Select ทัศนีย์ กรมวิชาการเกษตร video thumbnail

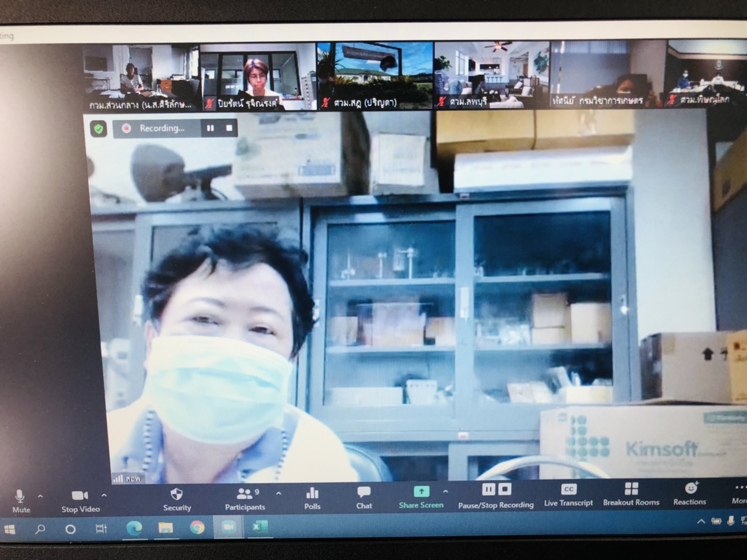(608, 74)
